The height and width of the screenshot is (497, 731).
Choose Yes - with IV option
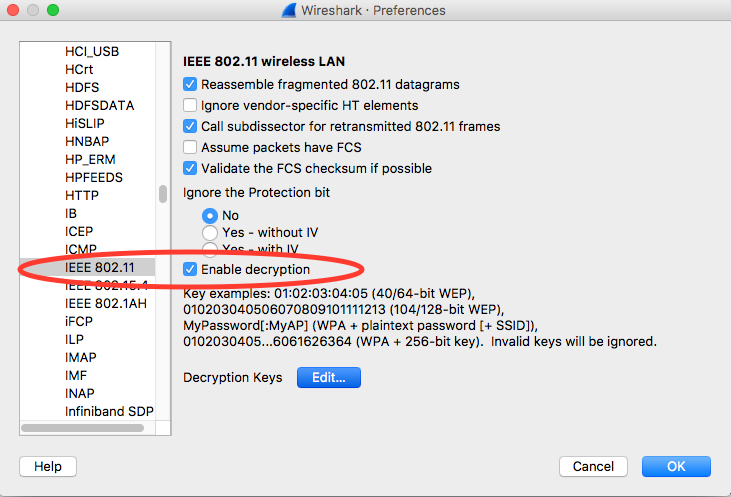click(x=210, y=249)
